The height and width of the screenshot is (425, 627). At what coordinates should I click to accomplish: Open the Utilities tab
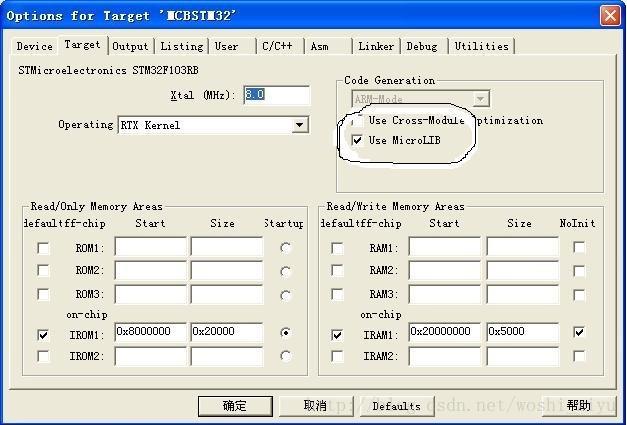481,46
